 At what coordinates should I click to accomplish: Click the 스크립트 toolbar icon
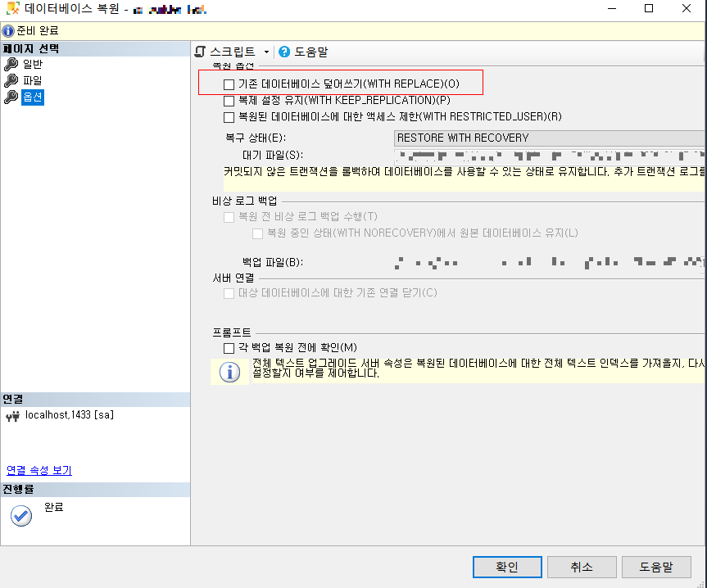tap(199, 51)
